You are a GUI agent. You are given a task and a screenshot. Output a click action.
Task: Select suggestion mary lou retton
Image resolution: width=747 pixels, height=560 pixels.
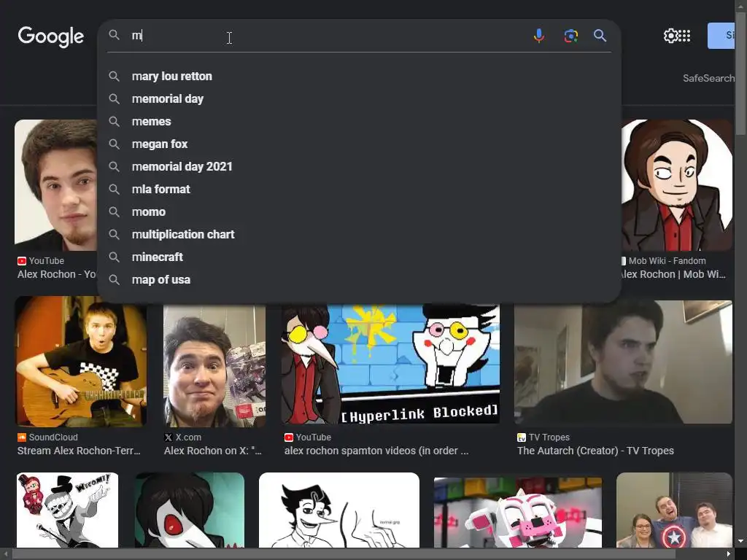359,76
